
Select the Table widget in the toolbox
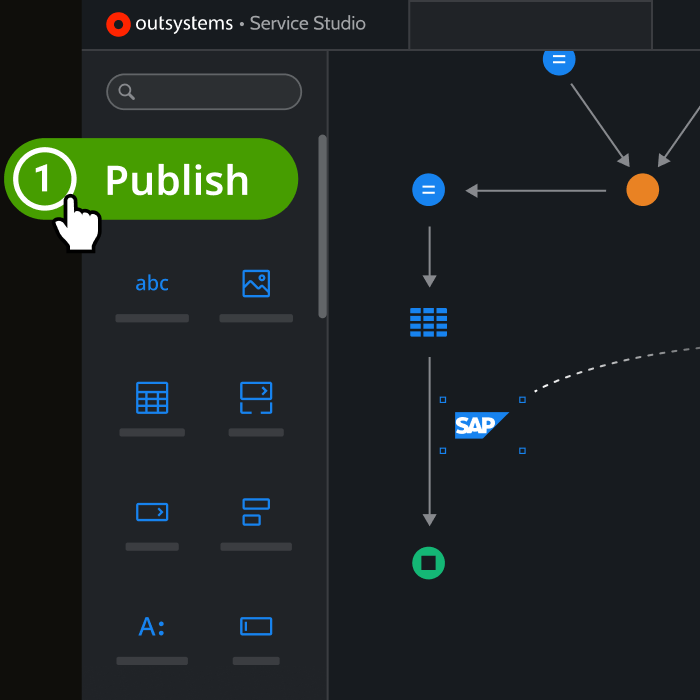152,398
